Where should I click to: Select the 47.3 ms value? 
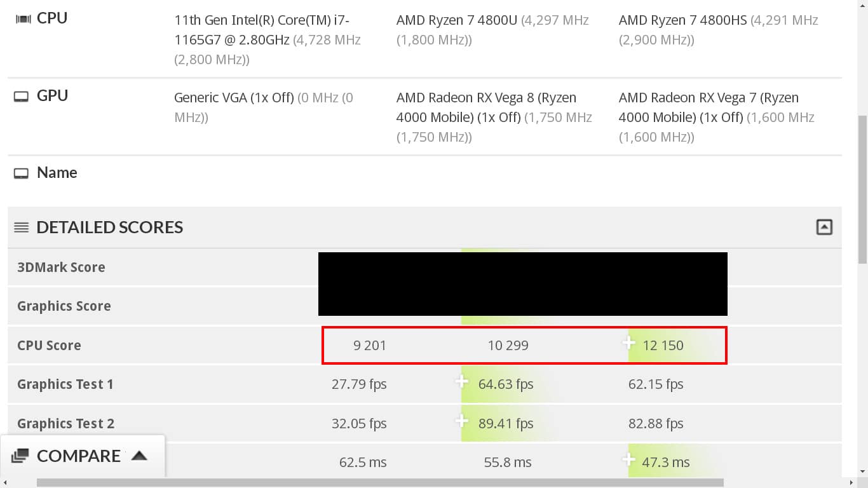(666, 463)
